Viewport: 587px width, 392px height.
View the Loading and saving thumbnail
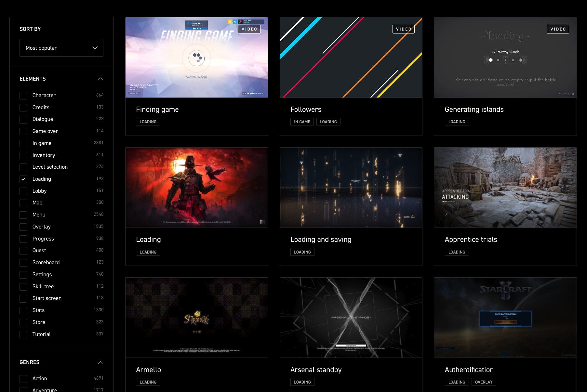click(x=351, y=188)
